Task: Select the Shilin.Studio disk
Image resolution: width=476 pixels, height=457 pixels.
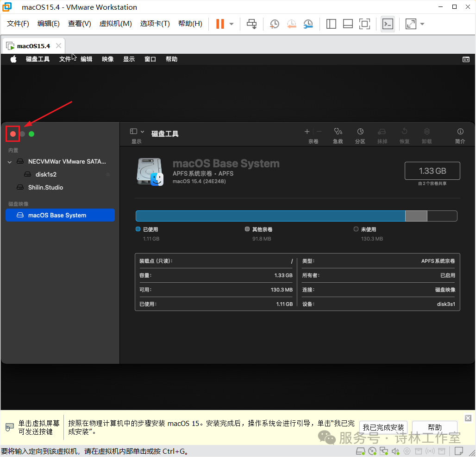Action: (60, 187)
